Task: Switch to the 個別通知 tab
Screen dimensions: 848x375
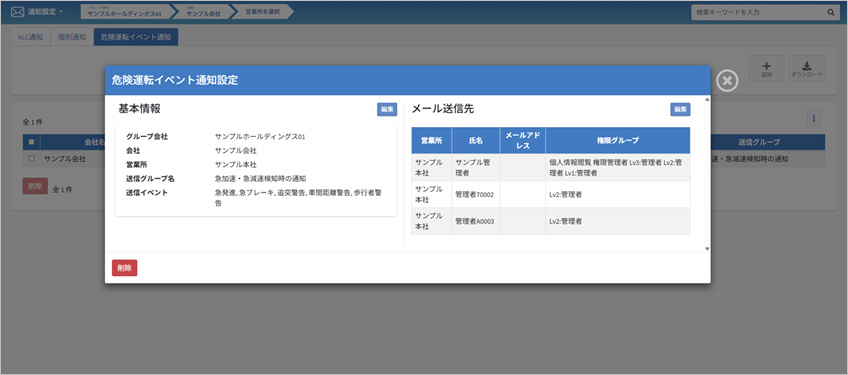Action: 72,37
